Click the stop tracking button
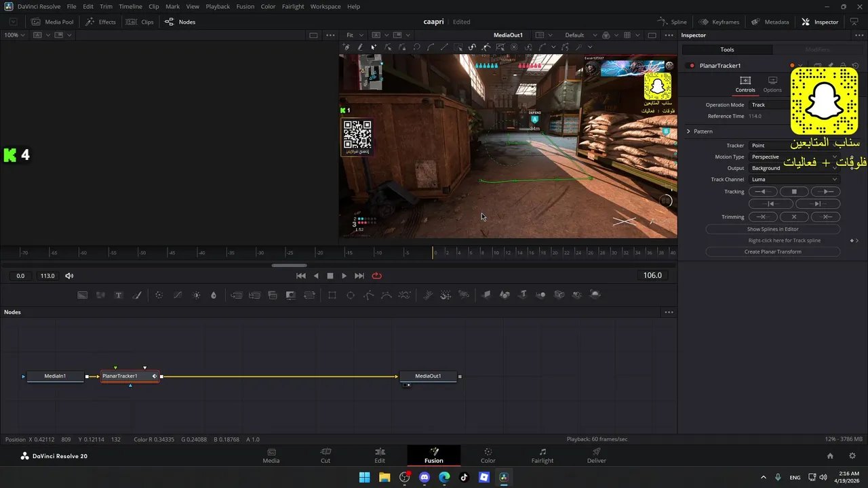 tap(794, 192)
